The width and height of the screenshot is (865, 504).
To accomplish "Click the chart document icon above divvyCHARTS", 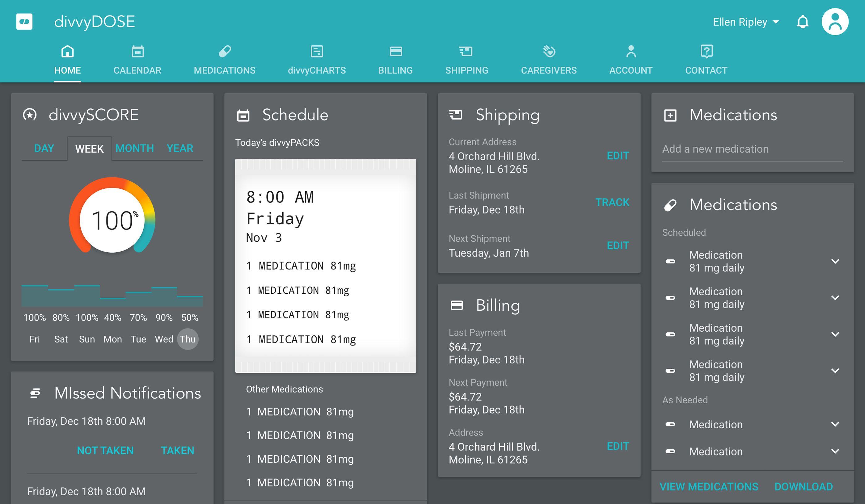I will tap(316, 52).
